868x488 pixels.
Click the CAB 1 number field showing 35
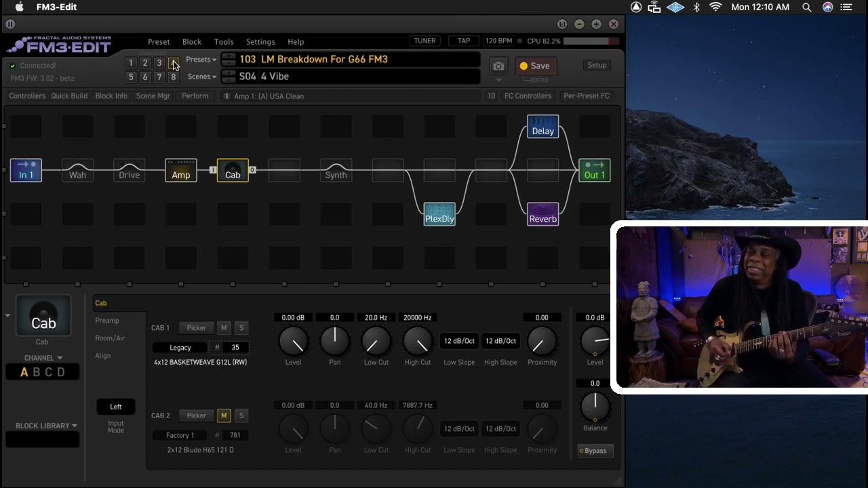(x=235, y=348)
